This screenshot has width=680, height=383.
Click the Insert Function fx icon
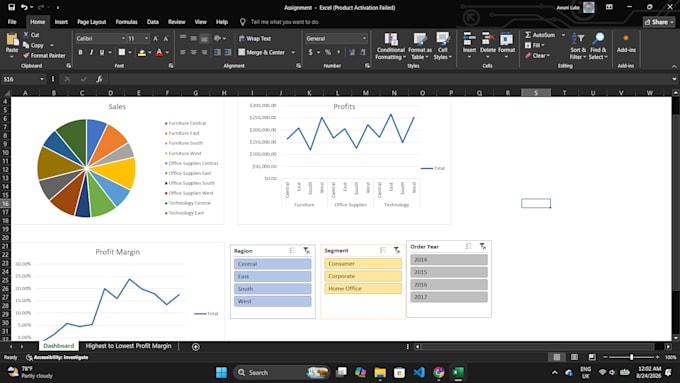pos(99,79)
